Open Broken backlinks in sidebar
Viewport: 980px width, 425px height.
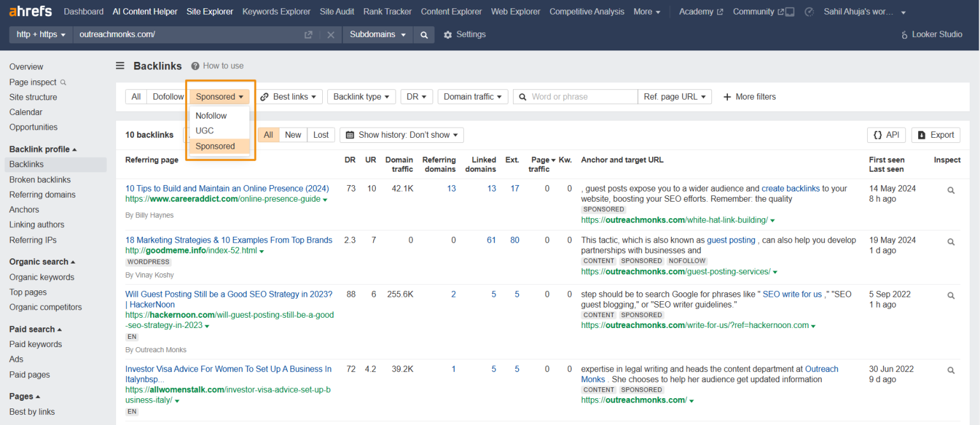(x=40, y=179)
